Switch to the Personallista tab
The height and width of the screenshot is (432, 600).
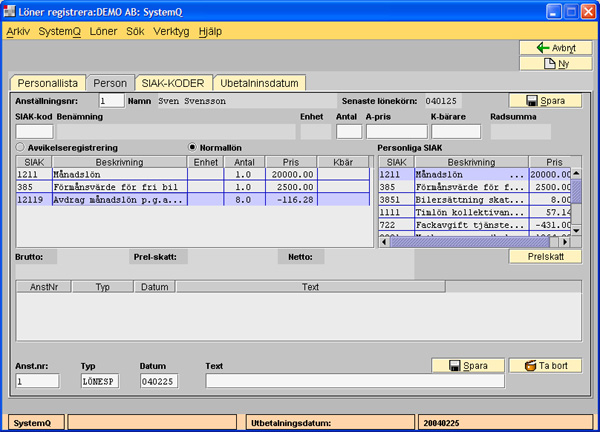click(46, 83)
